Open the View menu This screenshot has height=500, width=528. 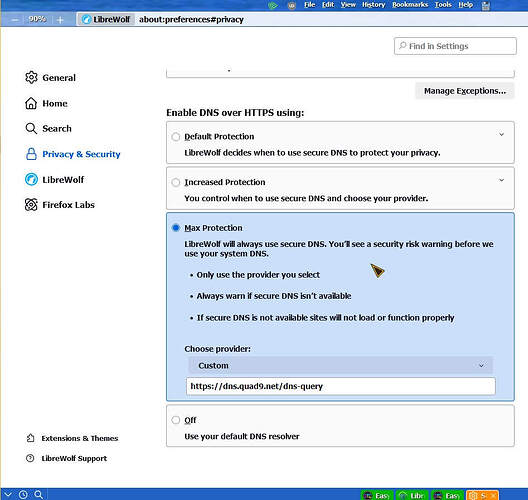click(348, 5)
